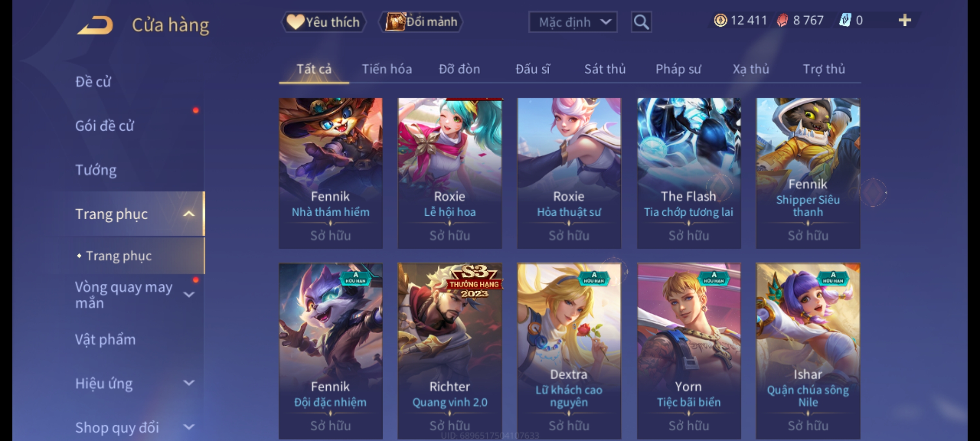Expand Shop quy đổi sidebar section
Image resolution: width=980 pixels, height=441 pixels.
[189, 427]
